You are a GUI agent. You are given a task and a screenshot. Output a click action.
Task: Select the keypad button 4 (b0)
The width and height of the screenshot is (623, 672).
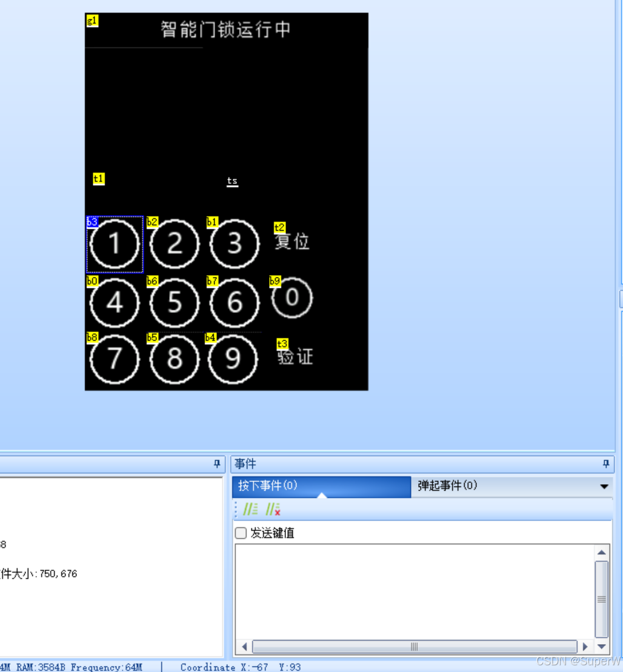[x=115, y=303]
